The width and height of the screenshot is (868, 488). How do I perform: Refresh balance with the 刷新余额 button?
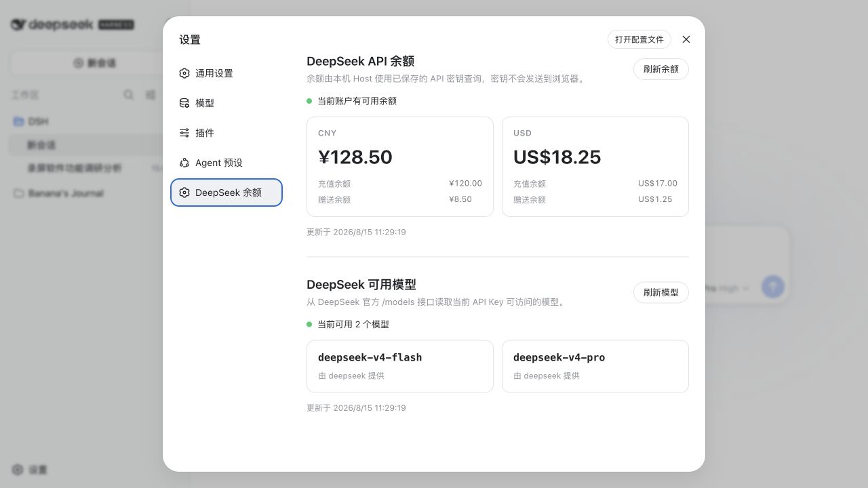[x=661, y=69]
